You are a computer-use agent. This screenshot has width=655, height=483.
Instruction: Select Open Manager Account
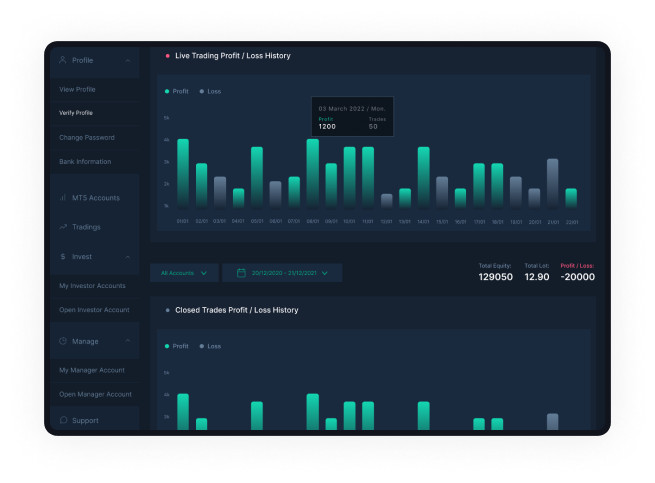click(x=95, y=394)
